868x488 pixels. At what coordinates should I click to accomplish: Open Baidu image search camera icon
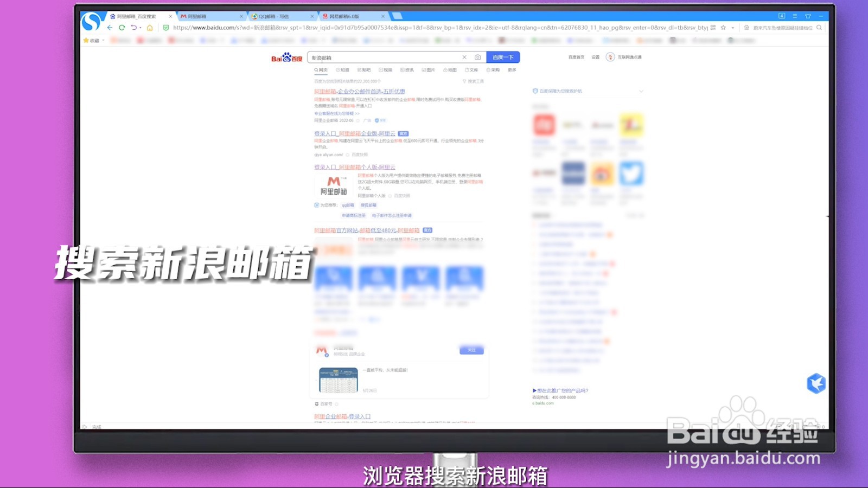click(x=477, y=57)
